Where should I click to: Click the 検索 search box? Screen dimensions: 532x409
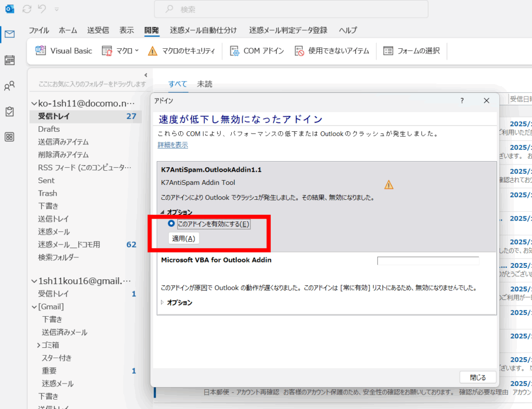pyautogui.click(x=291, y=9)
